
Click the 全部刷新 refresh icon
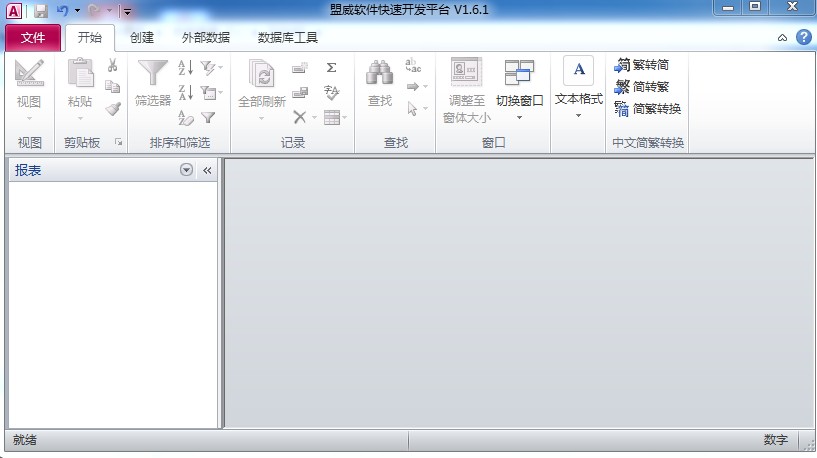point(262,73)
